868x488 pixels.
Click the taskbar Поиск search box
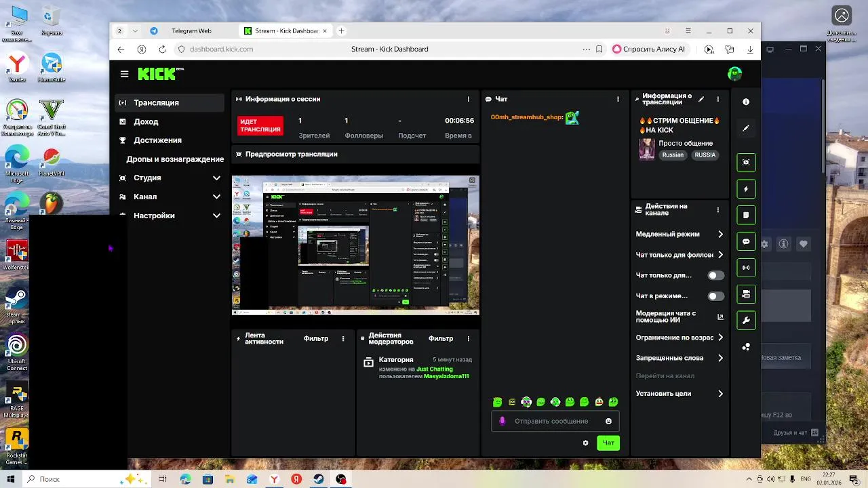[87, 479]
